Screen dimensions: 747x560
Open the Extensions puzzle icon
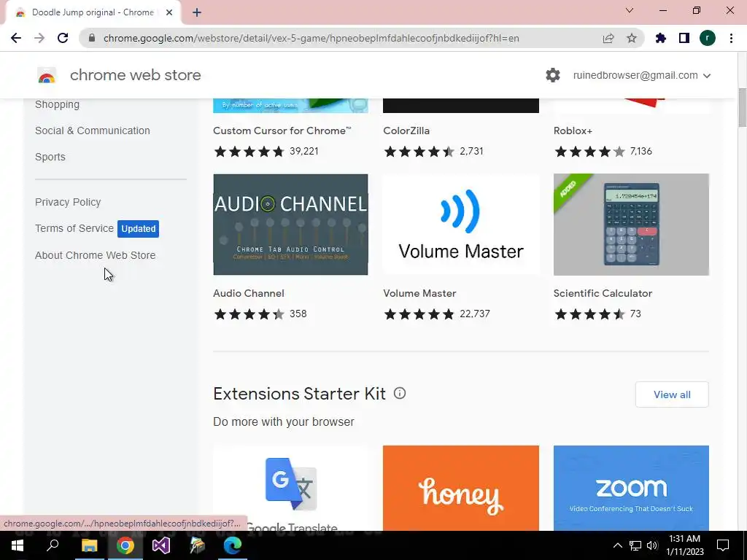pyautogui.click(x=661, y=38)
